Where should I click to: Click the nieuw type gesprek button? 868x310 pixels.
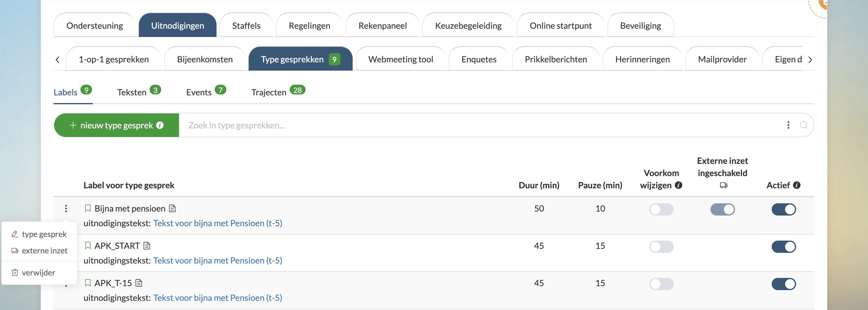116,125
